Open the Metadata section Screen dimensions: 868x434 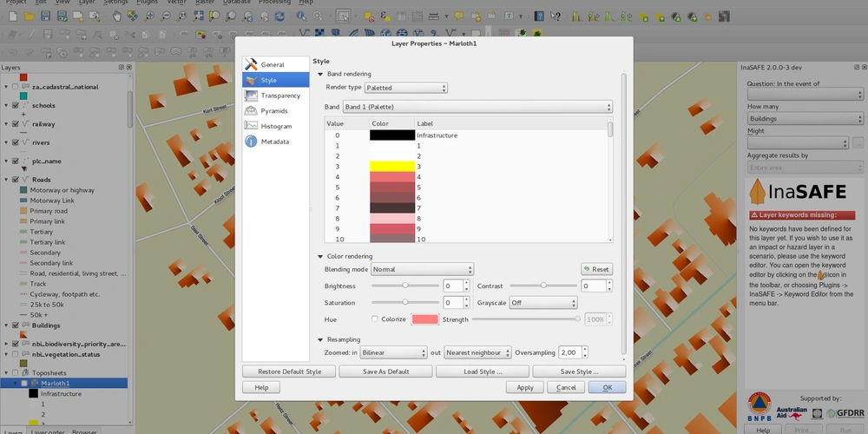pyautogui.click(x=276, y=141)
